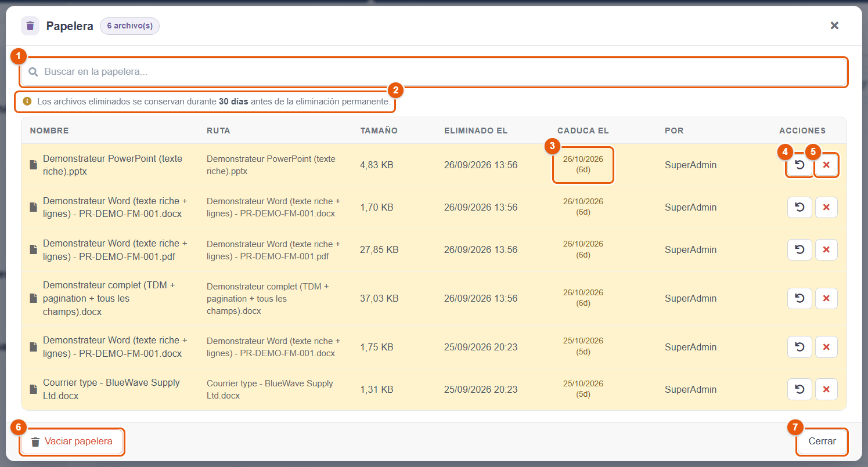Select the '4,83 KB' size cell
868x467 pixels.
(377, 165)
